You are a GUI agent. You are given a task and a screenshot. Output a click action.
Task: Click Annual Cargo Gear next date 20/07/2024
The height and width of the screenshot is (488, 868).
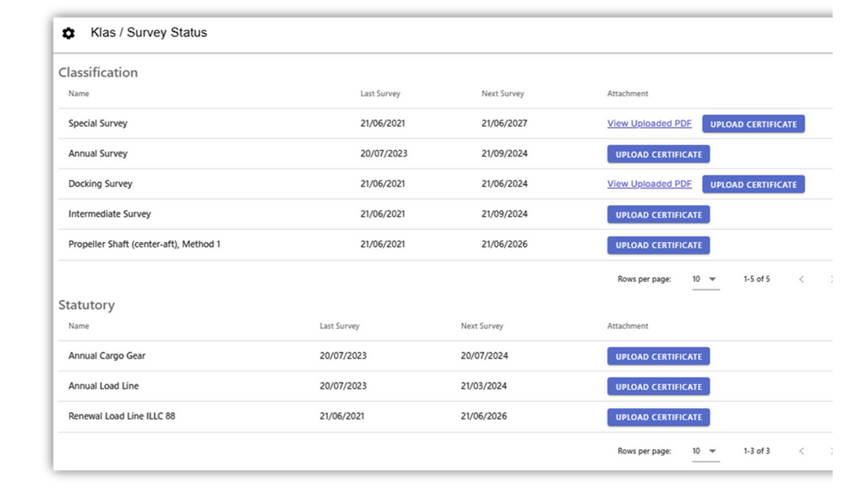pos(484,356)
